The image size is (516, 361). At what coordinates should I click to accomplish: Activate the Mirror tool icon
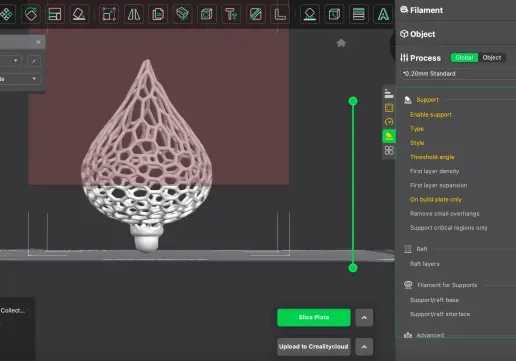[134, 14]
